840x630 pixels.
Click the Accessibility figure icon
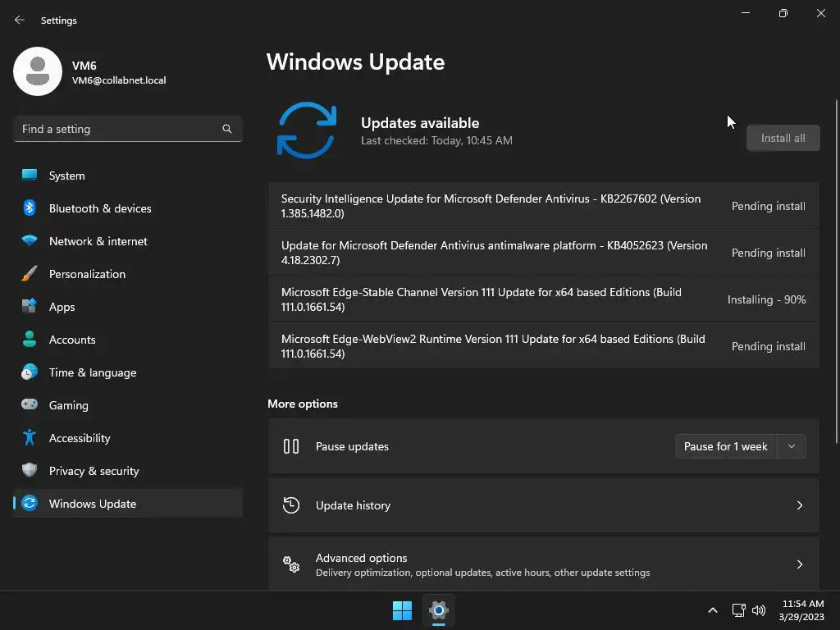click(x=30, y=438)
